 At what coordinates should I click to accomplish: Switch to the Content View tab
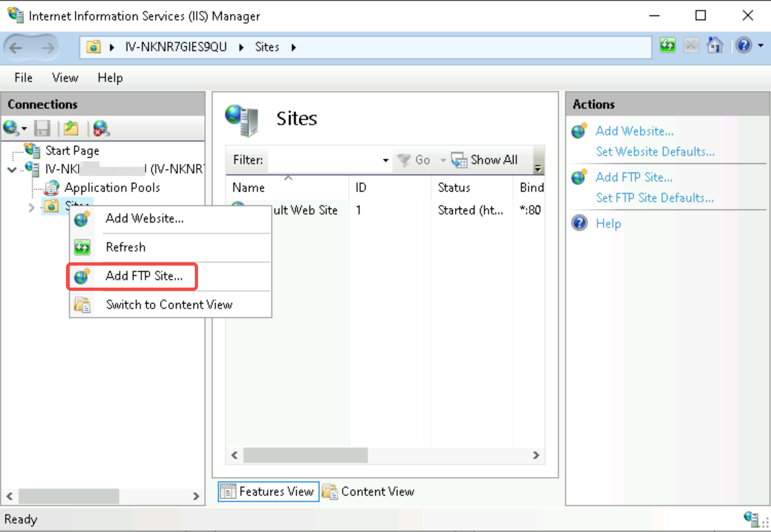point(368,492)
